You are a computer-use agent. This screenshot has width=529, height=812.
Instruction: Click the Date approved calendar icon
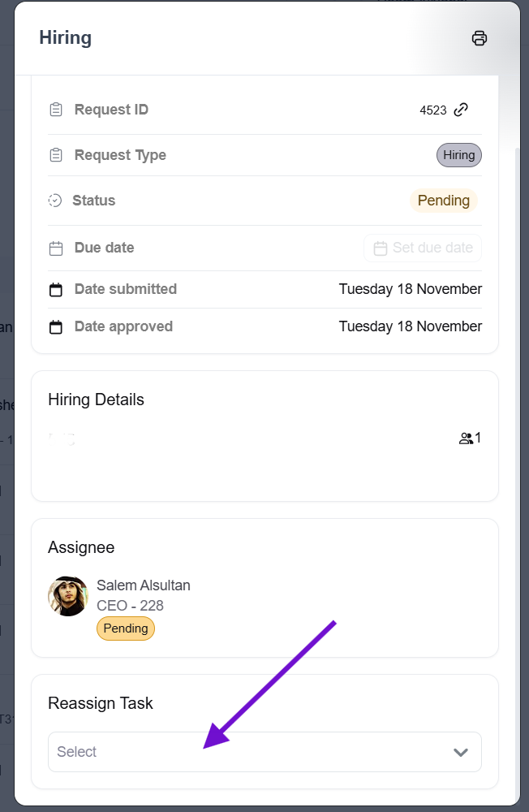(x=56, y=327)
